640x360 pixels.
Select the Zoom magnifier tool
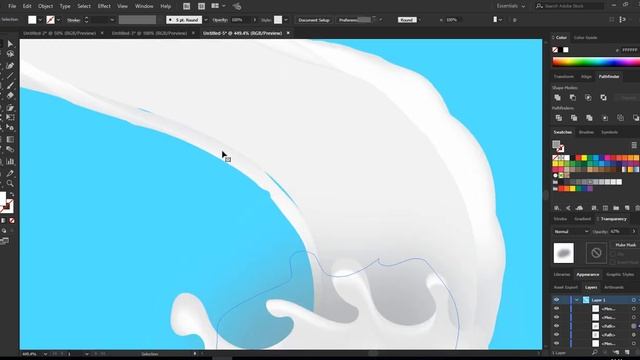pos(10,184)
